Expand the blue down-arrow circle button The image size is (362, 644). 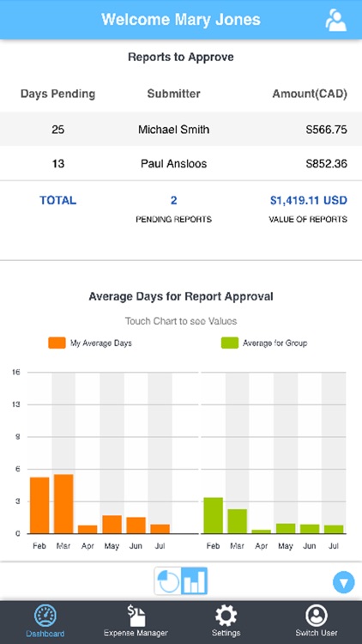343,582
